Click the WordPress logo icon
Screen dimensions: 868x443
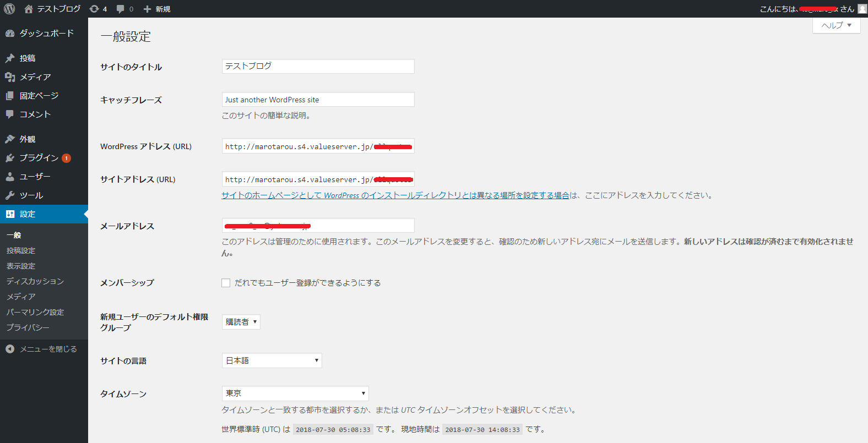(x=9, y=9)
